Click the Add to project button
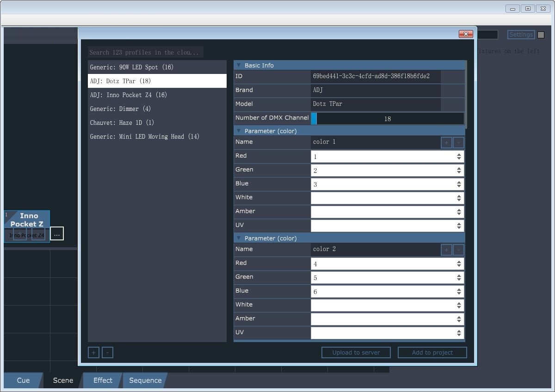Image resolution: width=555 pixels, height=392 pixels. click(x=432, y=353)
